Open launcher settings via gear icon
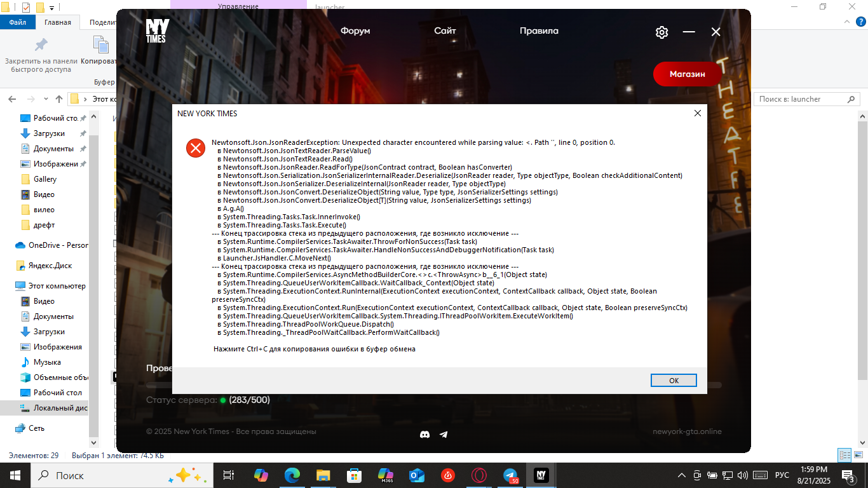This screenshot has height=488, width=868. coord(661,32)
